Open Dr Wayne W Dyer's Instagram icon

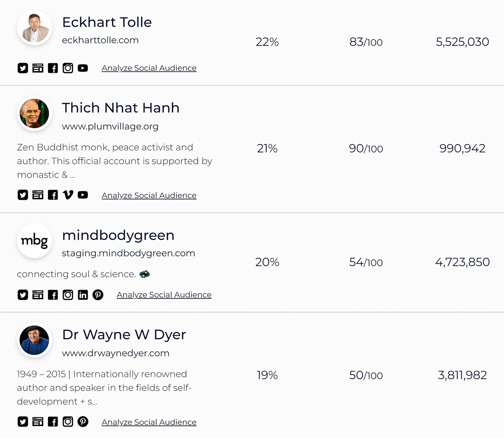coord(68,421)
